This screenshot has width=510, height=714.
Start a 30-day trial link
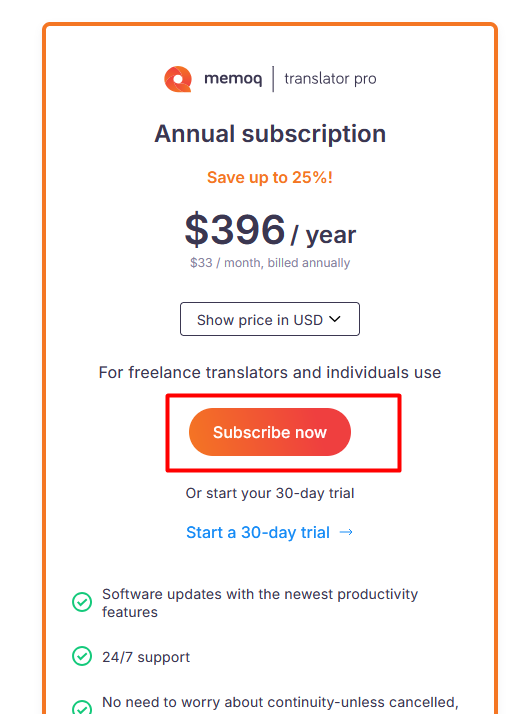pyautogui.click(x=258, y=532)
